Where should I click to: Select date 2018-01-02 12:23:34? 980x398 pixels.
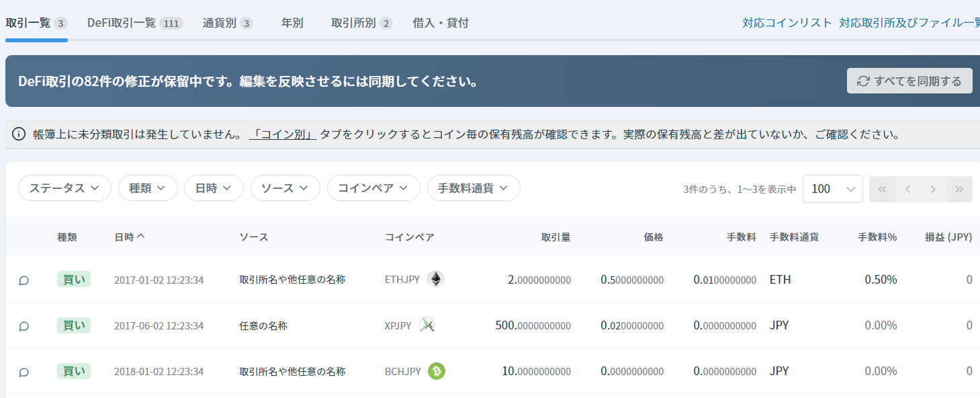pyautogui.click(x=159, y=372)
